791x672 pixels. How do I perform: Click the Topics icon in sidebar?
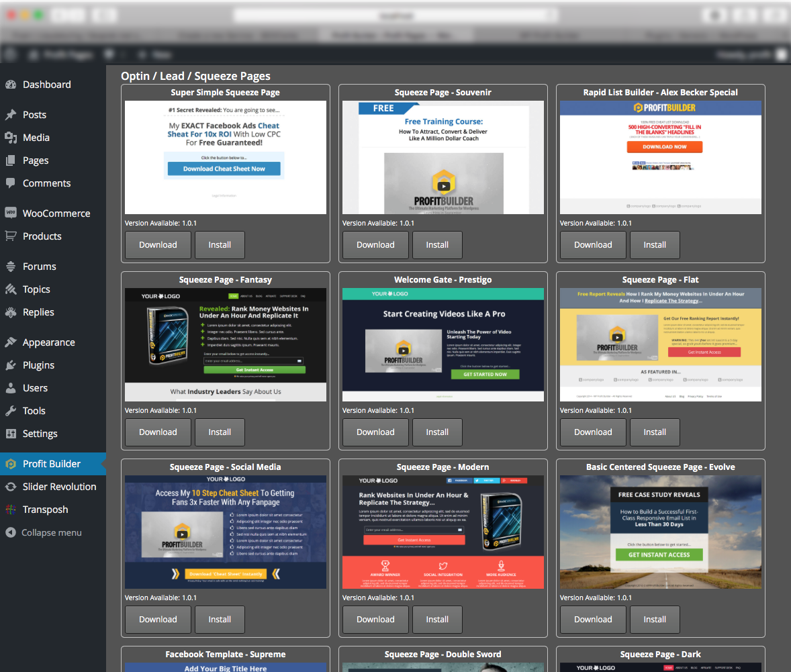11,289
